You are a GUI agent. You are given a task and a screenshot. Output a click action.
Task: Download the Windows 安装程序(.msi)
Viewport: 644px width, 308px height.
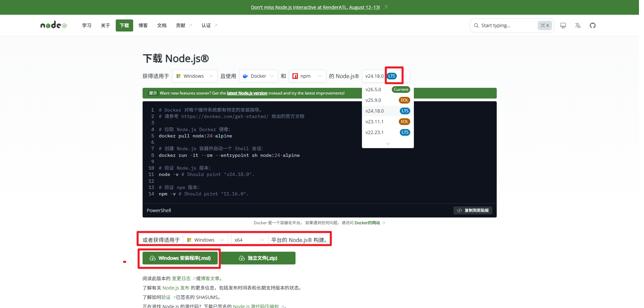[x=180, y=258]
